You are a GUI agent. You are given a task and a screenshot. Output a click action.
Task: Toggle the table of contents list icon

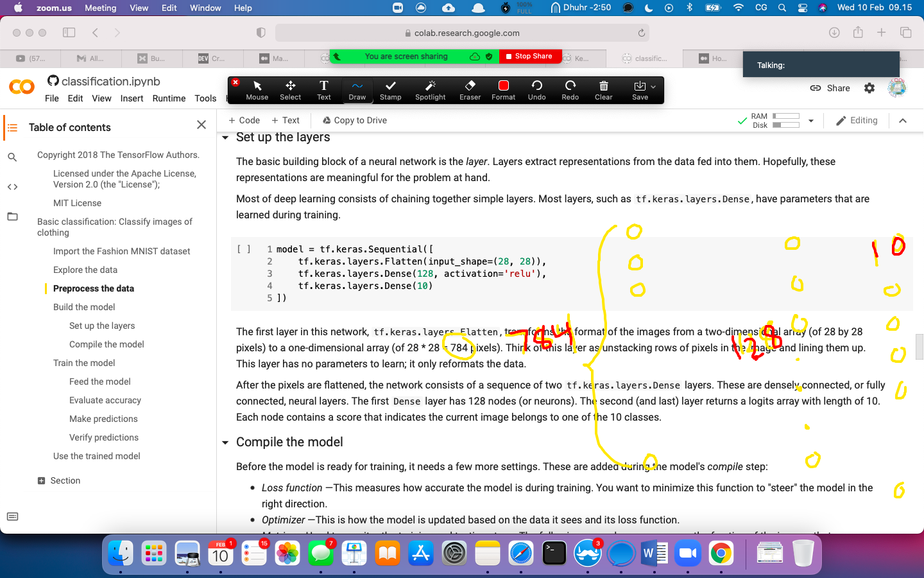pyautogui.click(x=12, y=127)
